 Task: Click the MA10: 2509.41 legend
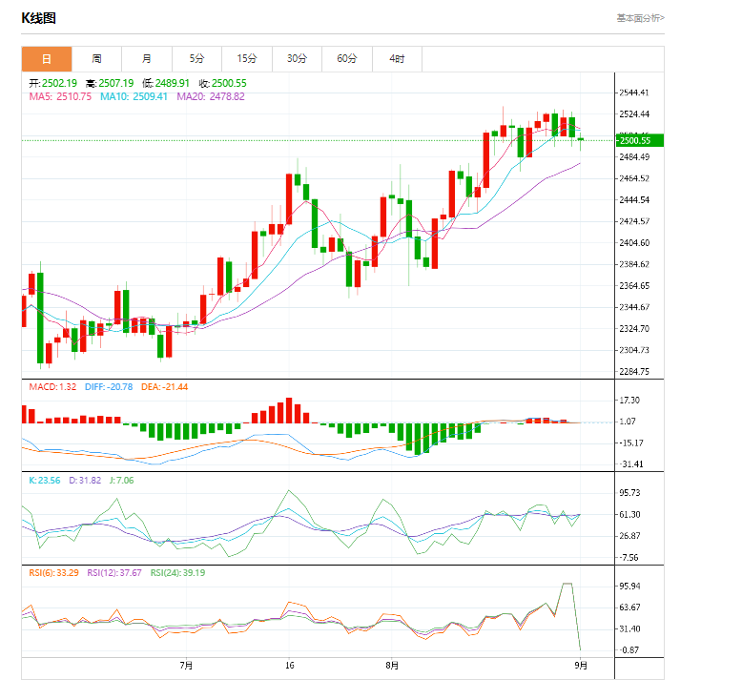click(134, 96)
